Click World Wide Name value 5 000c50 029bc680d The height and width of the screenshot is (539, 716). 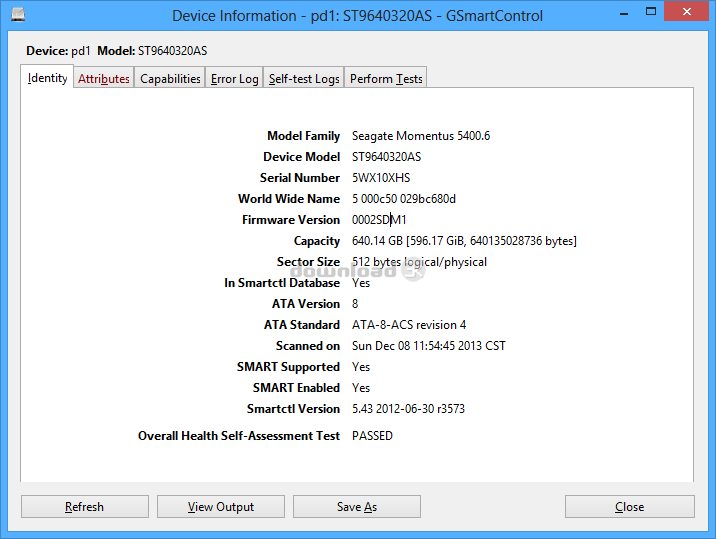point(404,199)
